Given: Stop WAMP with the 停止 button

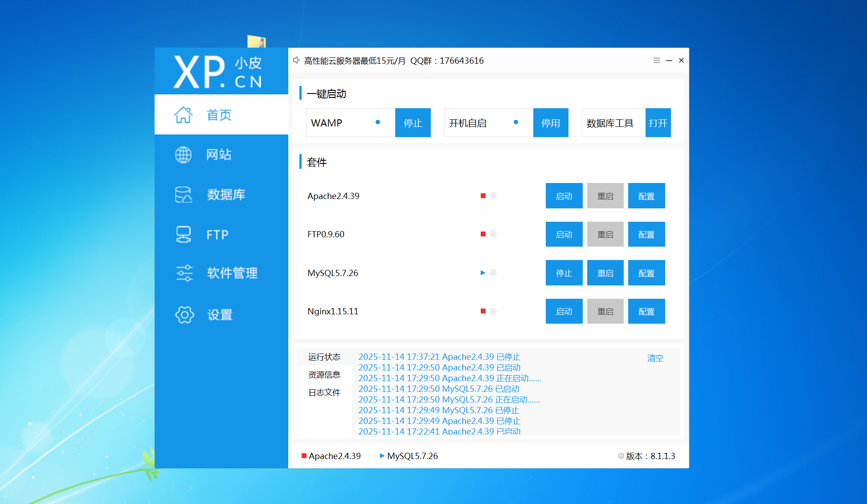Looking at the screenshot, I should point(413,123).
